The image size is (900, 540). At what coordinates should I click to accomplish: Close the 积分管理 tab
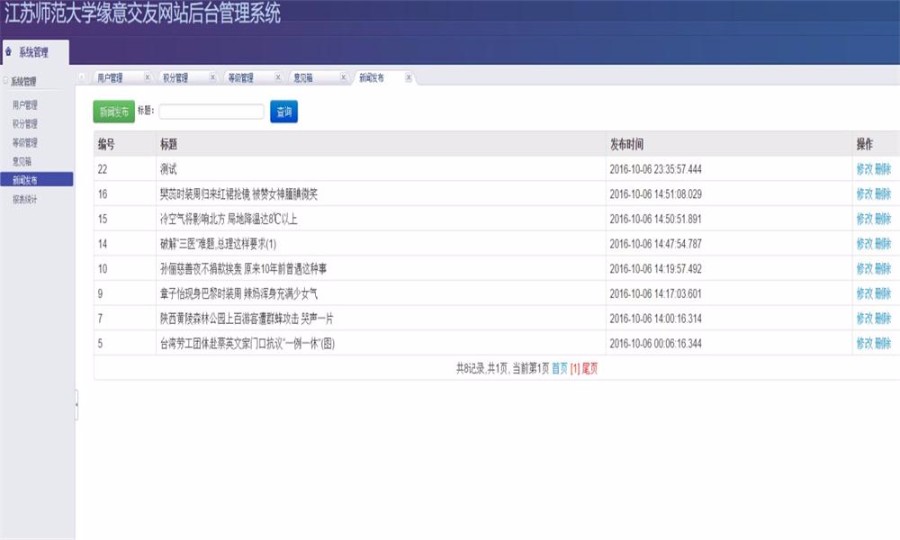[212, 77]
